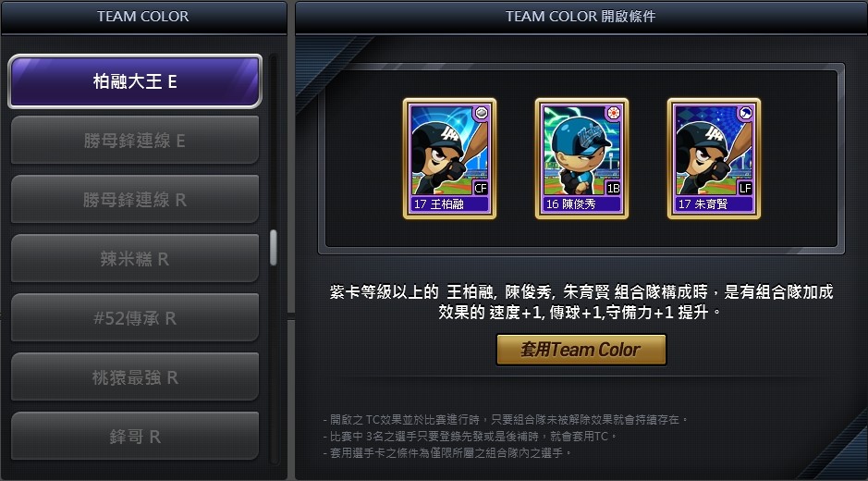
Task: Click the TEAM COLOR panel header
Action: coord(143,17)
